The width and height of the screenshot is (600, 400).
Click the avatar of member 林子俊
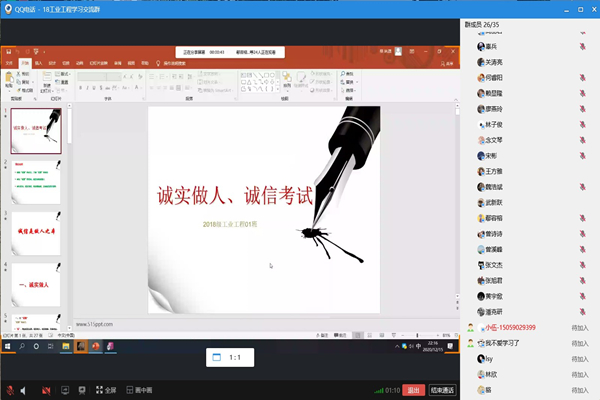(x=481, y=124)
